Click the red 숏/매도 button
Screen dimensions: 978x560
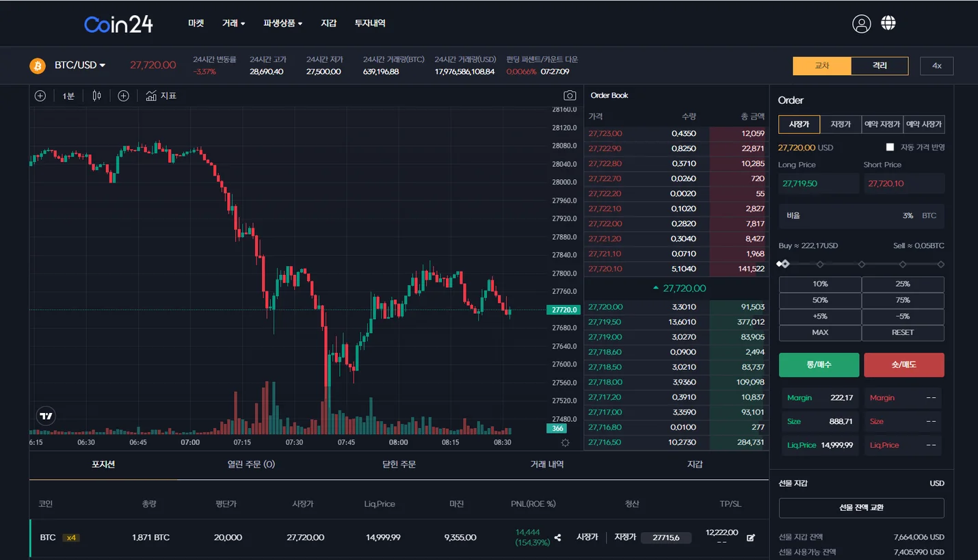pos(904,365)
